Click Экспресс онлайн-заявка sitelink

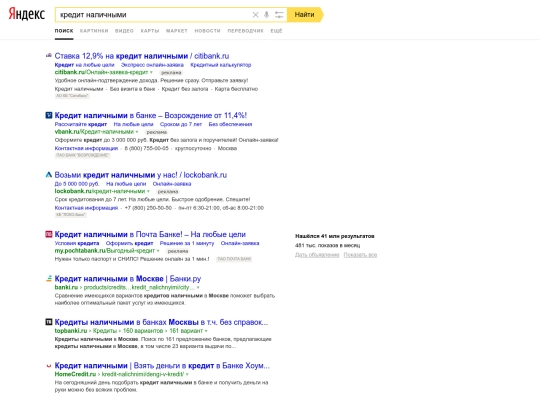tap(152, 65)
